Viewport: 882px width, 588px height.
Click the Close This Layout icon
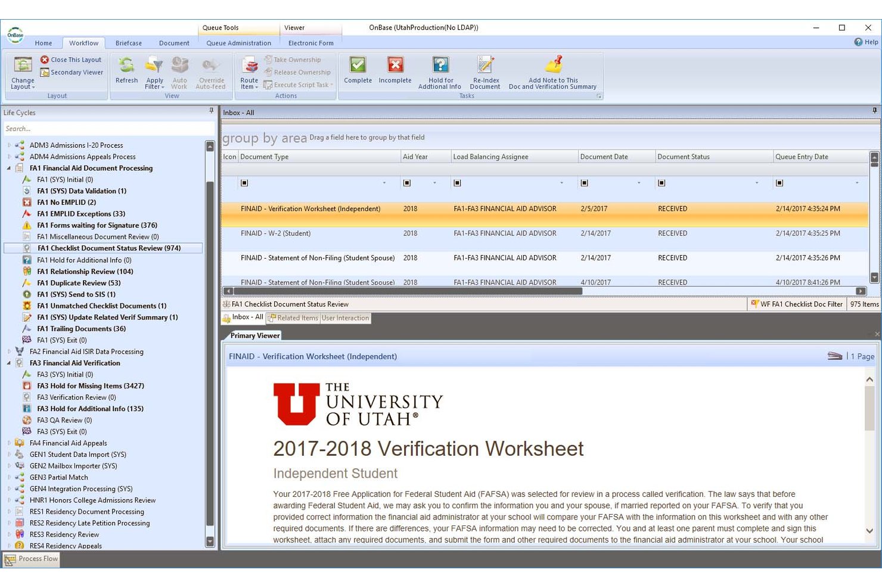[x=45, y=60]
